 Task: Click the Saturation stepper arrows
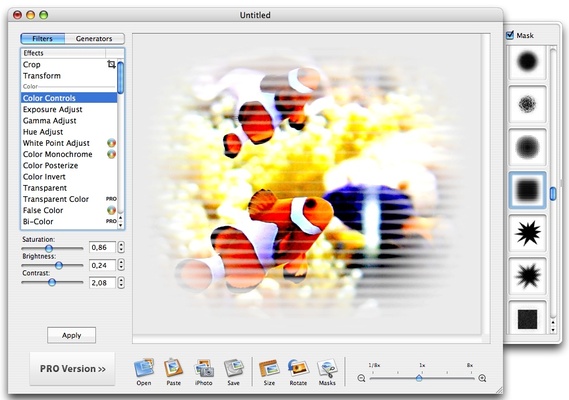tap(121, 248)
